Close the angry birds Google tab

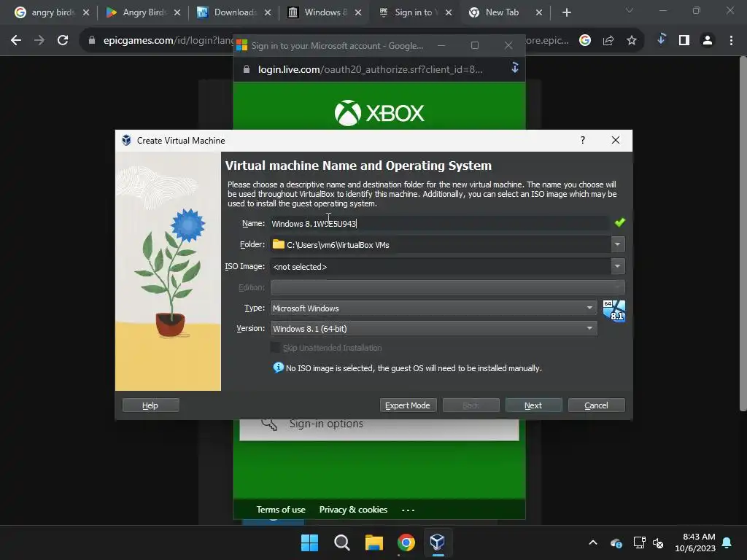[x=86, y=12]
